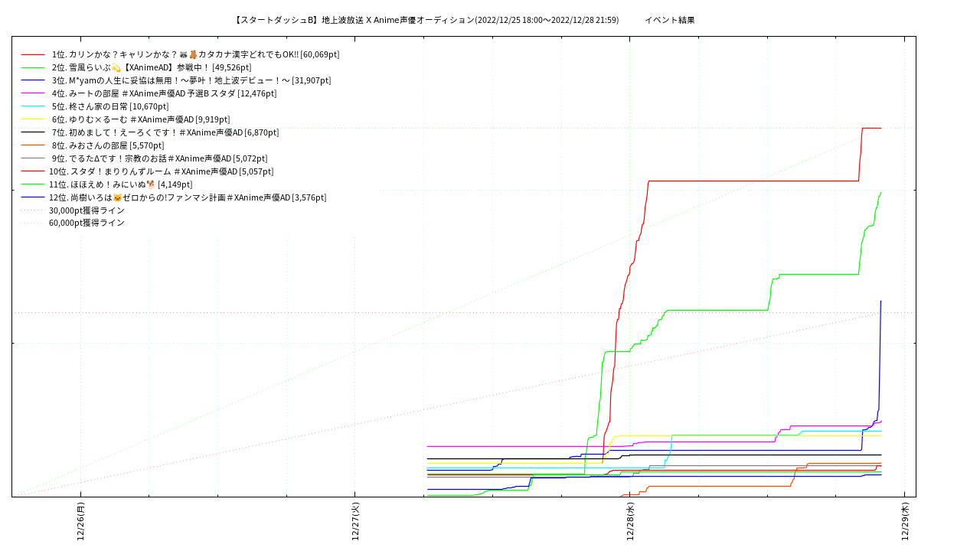Select legend entry 8位 みおさんの部屋
This screenshot has height=551, width=980.
click(x=108, y=145)
